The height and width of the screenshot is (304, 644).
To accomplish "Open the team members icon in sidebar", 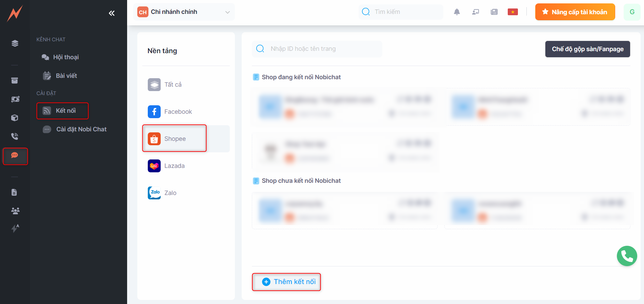I will pos(15,211).
